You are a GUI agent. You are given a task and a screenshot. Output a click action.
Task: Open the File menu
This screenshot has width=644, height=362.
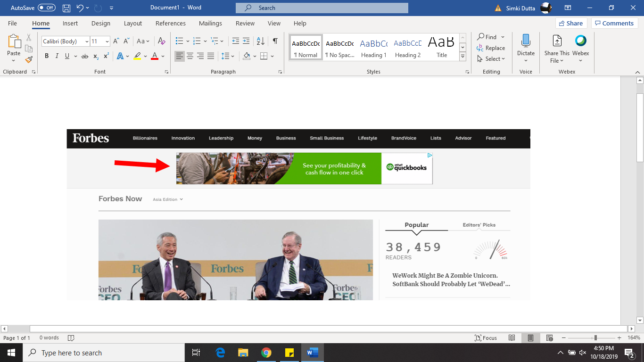(12, 23)
